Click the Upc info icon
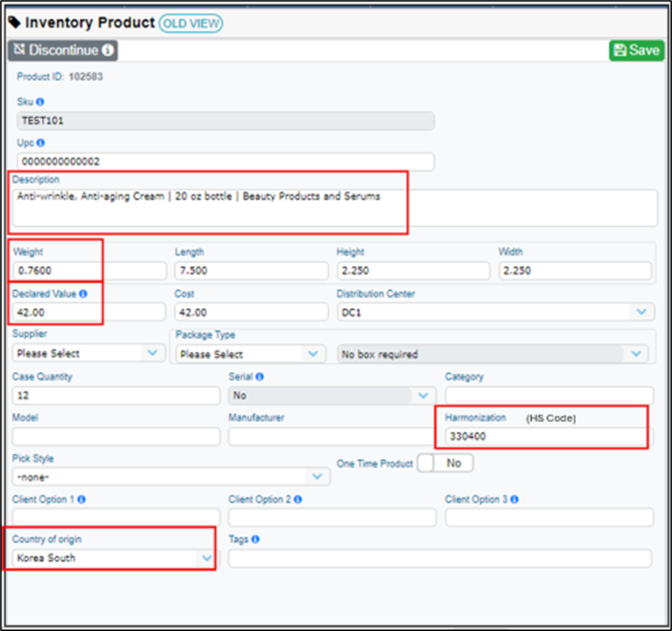 click(40, 143)
